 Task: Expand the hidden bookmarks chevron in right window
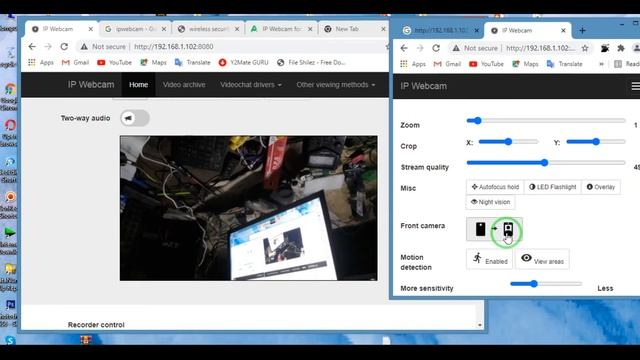601,64
